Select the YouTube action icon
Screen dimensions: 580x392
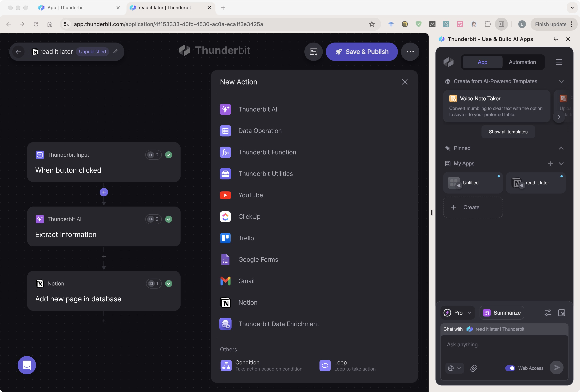(x=225, y=195)
